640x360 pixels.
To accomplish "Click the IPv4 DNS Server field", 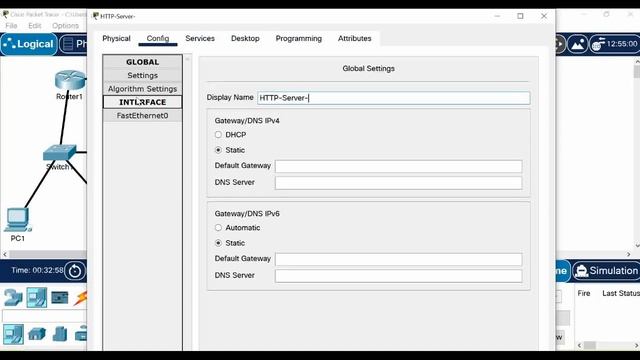I will (398, 183).
